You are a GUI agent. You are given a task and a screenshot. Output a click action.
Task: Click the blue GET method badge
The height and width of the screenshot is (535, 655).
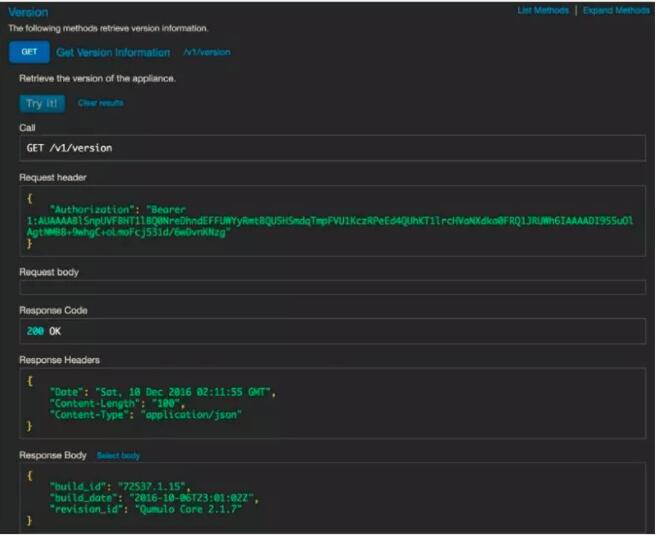pos(29,52)
